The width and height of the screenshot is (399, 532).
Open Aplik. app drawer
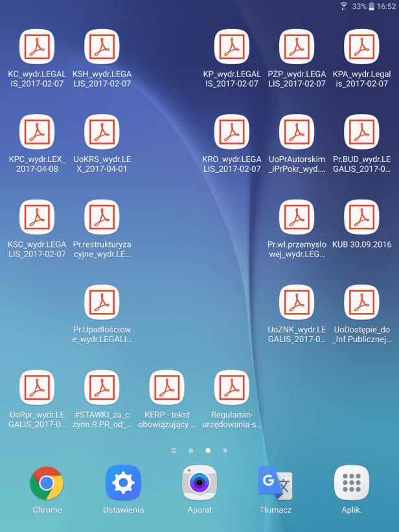pyautogui.click(x=352, y=483)
